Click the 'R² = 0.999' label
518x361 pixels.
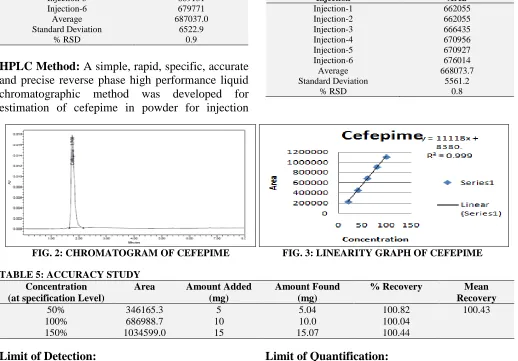pyautogui.click(x=449, y=155)
